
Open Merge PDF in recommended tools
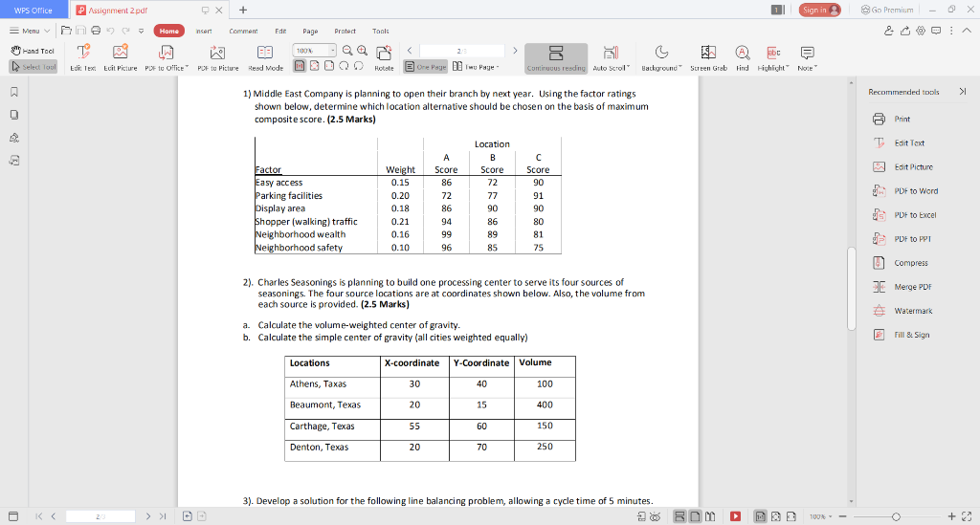click(x=902, y=287)
